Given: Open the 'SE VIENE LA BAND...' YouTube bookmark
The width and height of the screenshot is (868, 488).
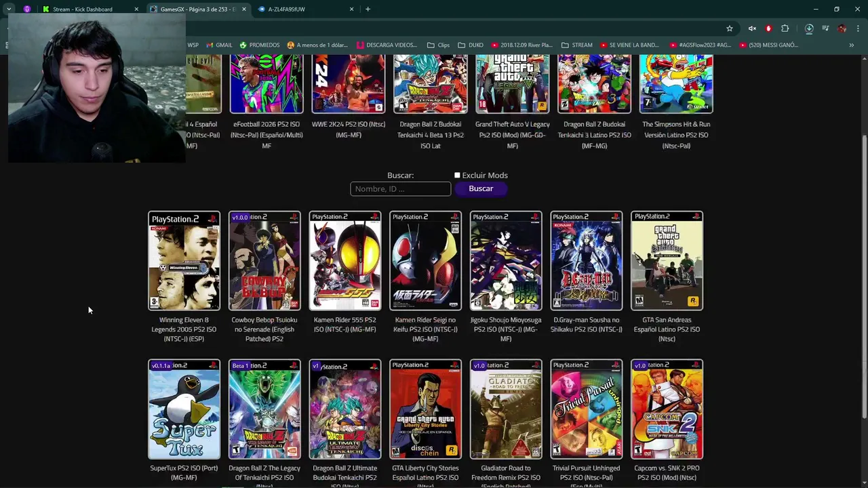Looking at the screenshot, I should coord(629,45).
